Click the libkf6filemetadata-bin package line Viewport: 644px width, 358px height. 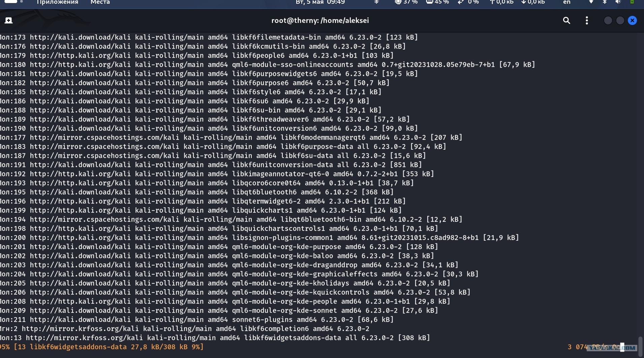tap(209, 37)
